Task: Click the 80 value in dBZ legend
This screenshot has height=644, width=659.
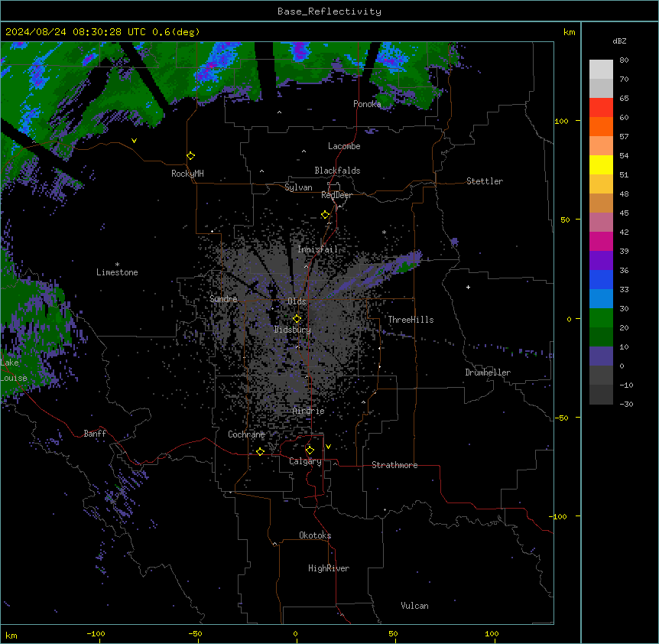Action: (624, 60)
